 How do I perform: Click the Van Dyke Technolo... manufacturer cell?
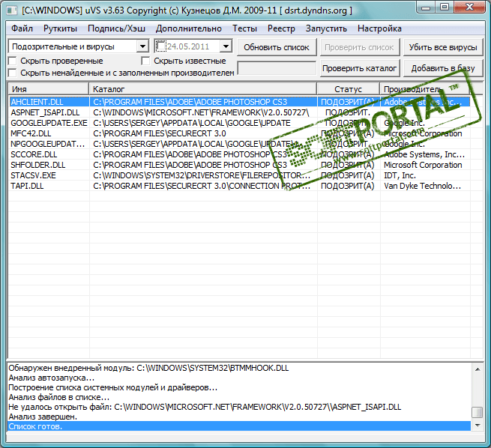pyautogui.click(x=425, y=186)
